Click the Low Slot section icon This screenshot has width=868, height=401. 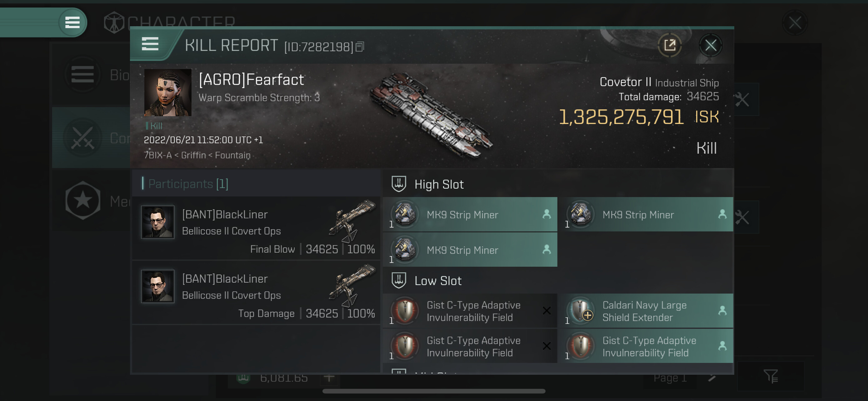pyautogui.click(x=399, y=280)
